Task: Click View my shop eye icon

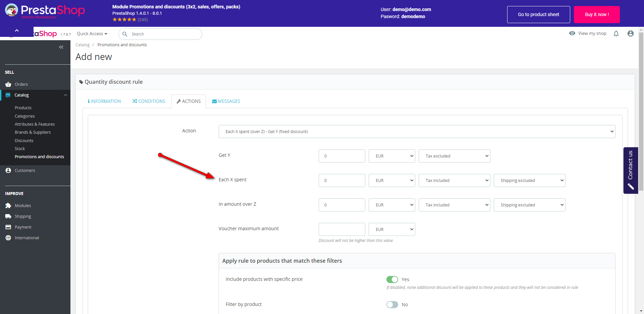Action: click(572, 34)
